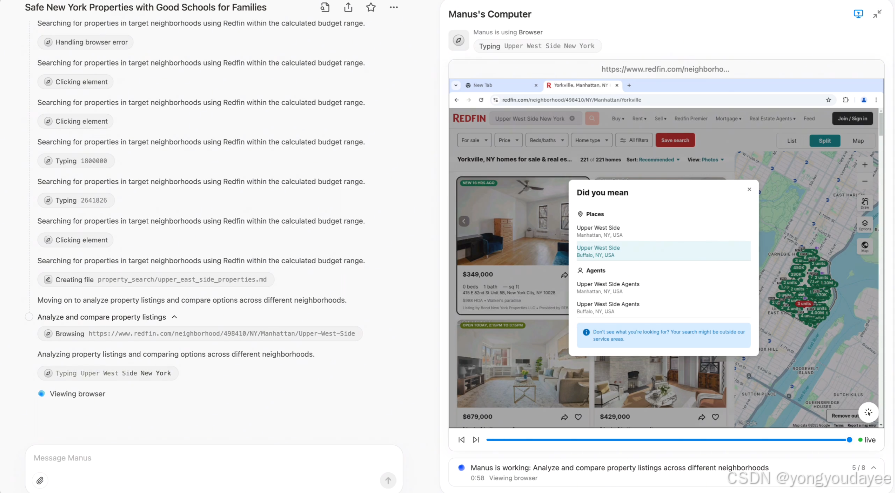Clear the Redfin search box text
Image resolution: width=895 pixels, height=493 pixels.
pyautogui.click(x=572, y=119)
